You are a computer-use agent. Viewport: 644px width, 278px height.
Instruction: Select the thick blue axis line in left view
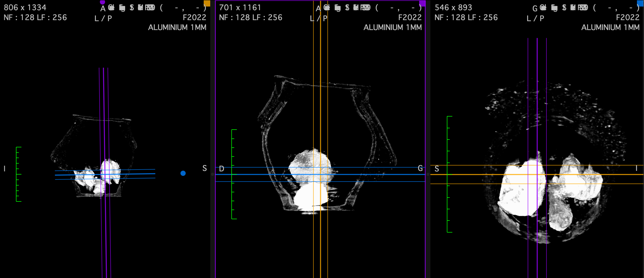105,174
